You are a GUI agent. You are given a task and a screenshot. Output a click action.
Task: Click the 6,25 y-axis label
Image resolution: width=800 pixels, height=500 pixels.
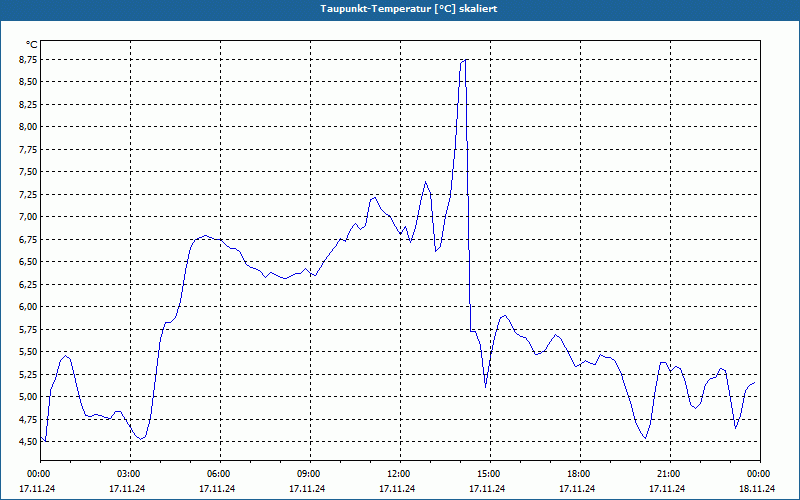tap(29, 284)
